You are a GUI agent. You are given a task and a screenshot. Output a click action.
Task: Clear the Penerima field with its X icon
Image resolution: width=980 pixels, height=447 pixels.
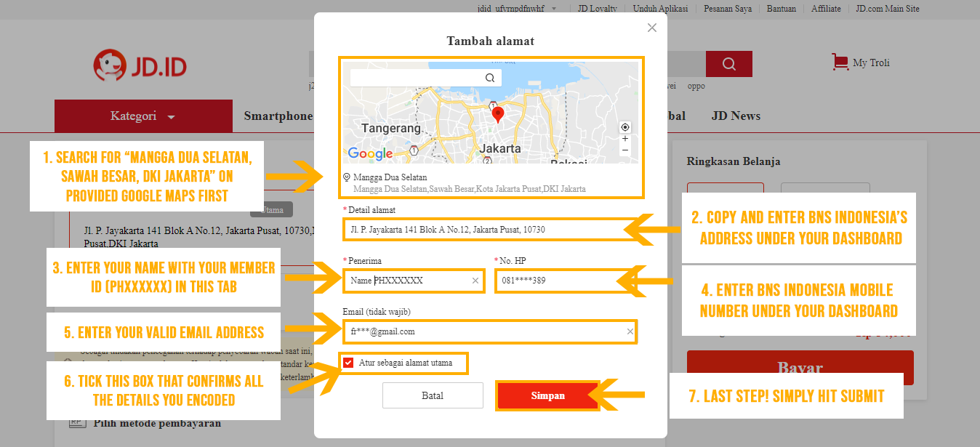(x=475, y=281)
